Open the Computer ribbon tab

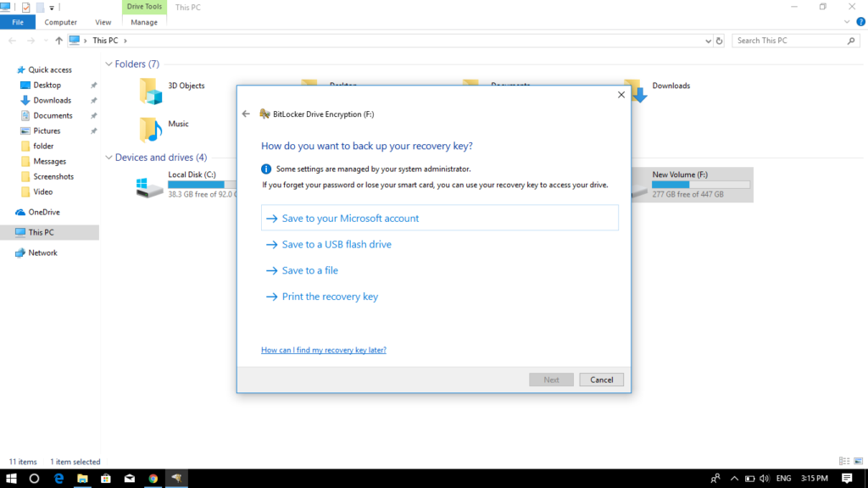pyautogui.click(x=60, y=22)
